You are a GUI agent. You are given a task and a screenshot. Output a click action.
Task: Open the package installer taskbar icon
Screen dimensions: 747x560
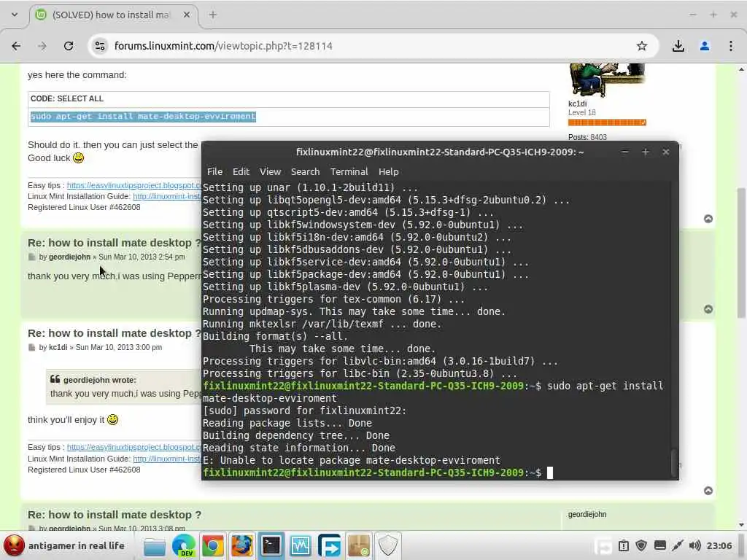pos(359,546)
